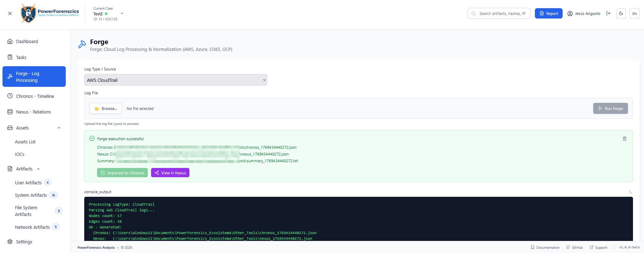Click the User Artifacts count badge 4
The image size is (644, 253).
pos(48,183)
